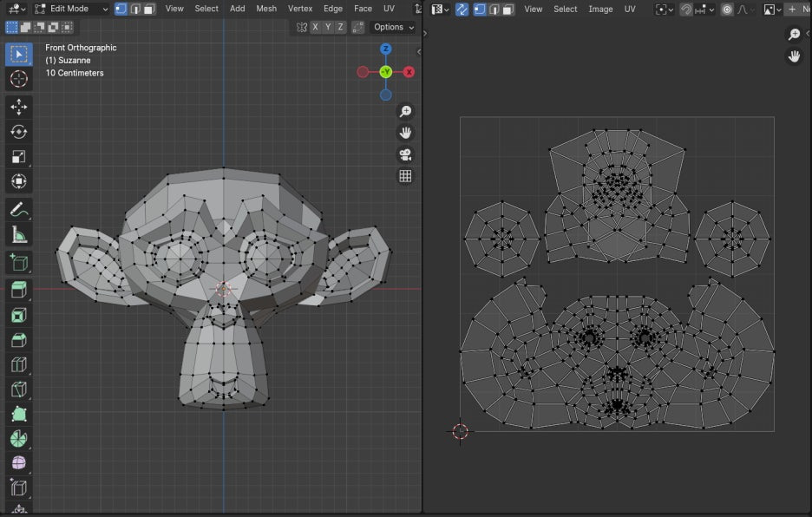Pick the Rotate tool
This screenshot has height=517, width=812.
[x=18, y=132]
